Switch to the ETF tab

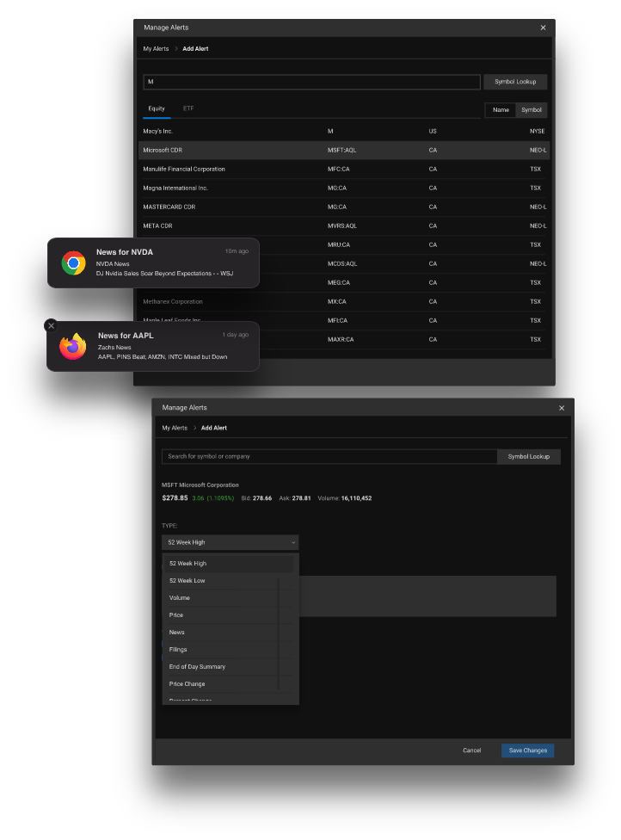coord(188,109)
